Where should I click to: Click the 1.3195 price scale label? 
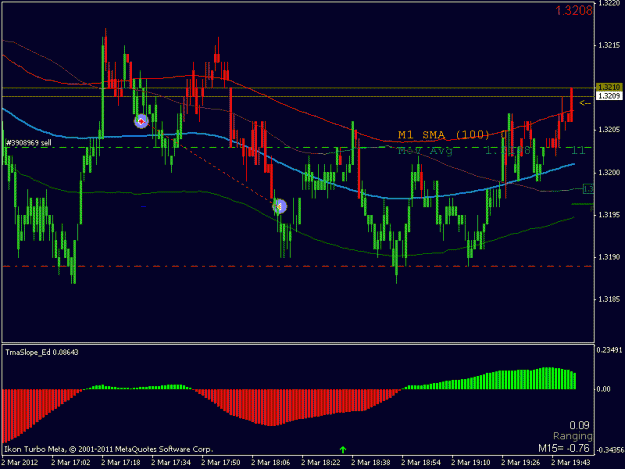click(x=609, y=215)
